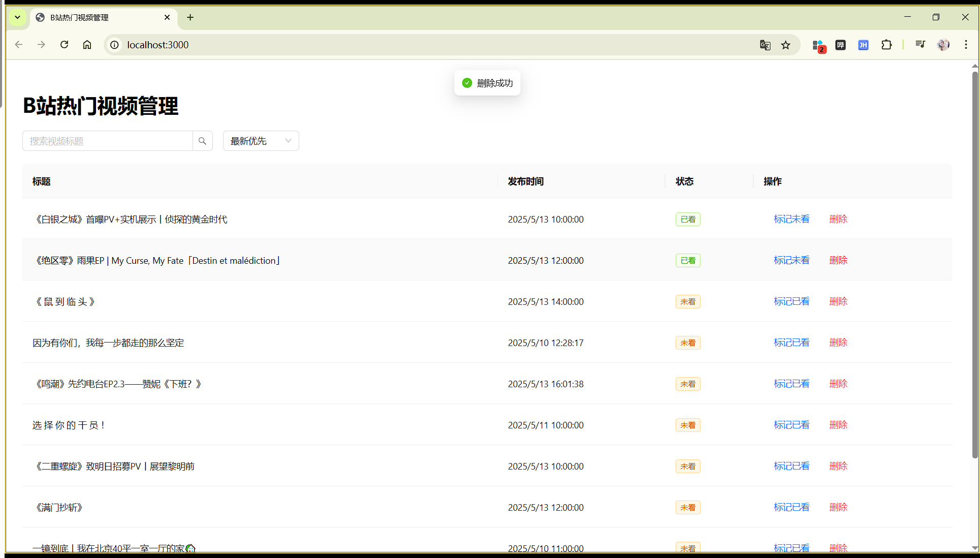This screenshot has height=558, width=980.
Task: Open the media control icon
Action: 920,45
